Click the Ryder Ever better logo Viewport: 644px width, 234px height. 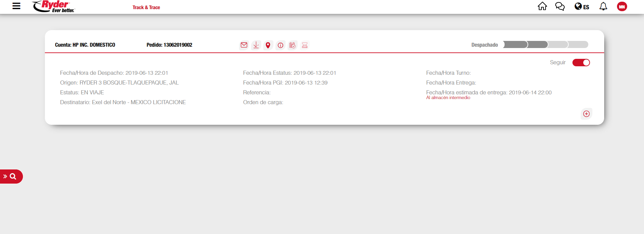(x=54, y=6)
